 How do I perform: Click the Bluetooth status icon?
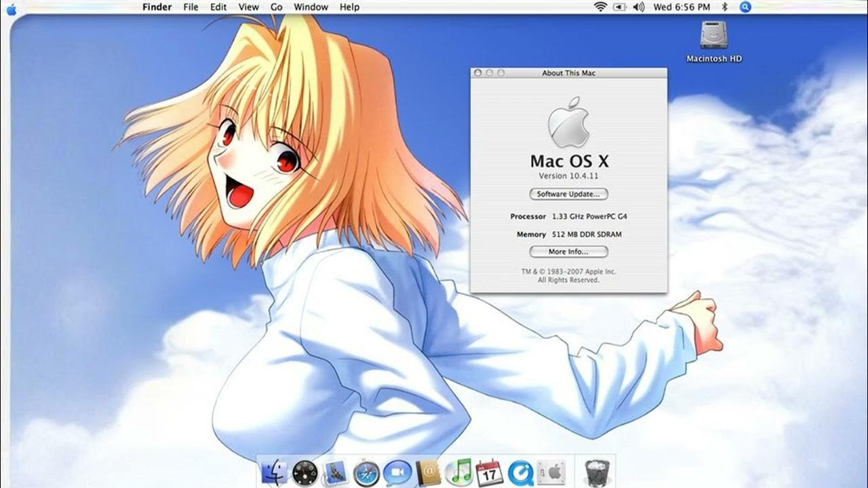(724, 7)
